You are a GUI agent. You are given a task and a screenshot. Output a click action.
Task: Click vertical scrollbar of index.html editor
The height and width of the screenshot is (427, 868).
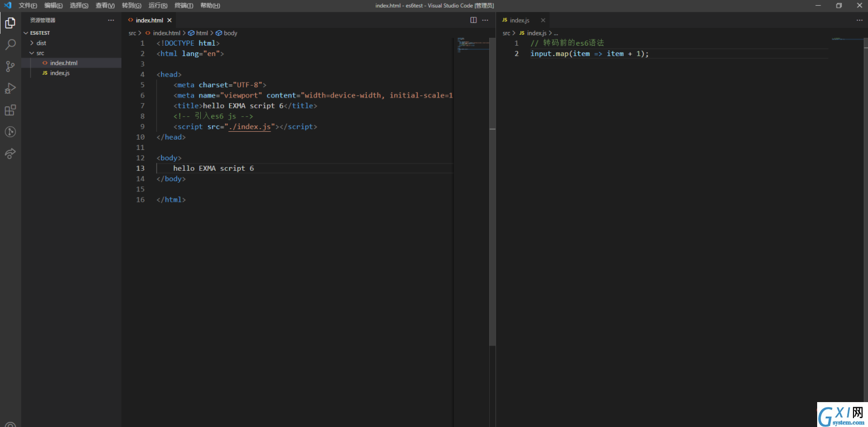pos(492,192)
